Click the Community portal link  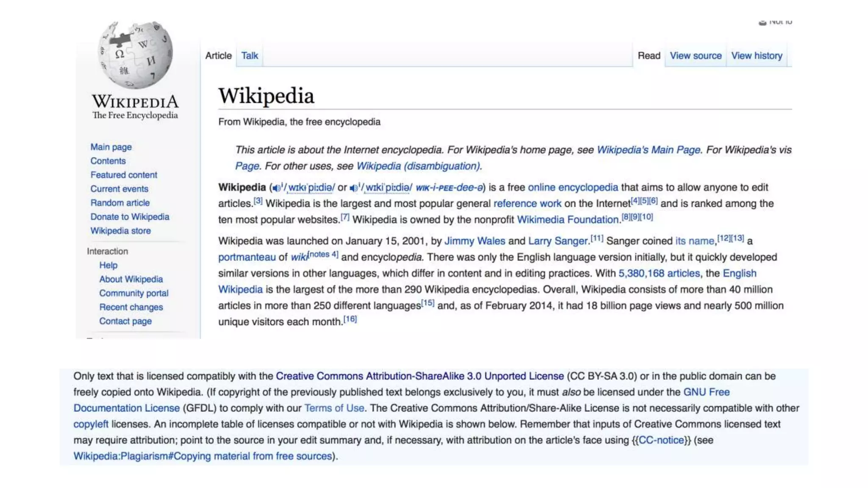click(x=134, y=293)
